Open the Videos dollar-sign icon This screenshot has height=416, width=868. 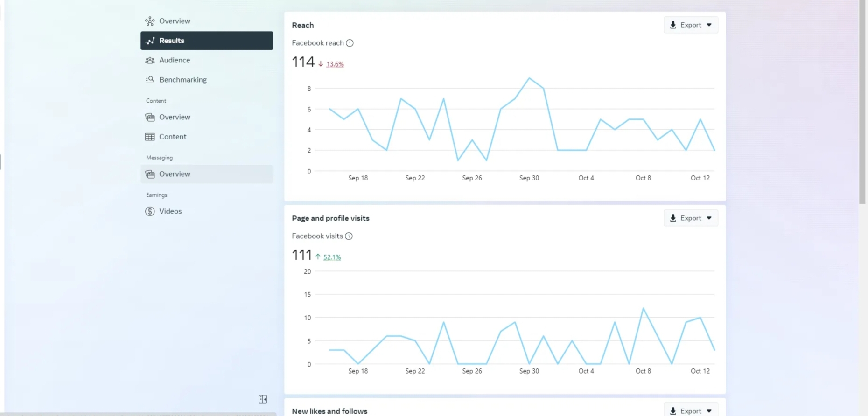point(150,211)
